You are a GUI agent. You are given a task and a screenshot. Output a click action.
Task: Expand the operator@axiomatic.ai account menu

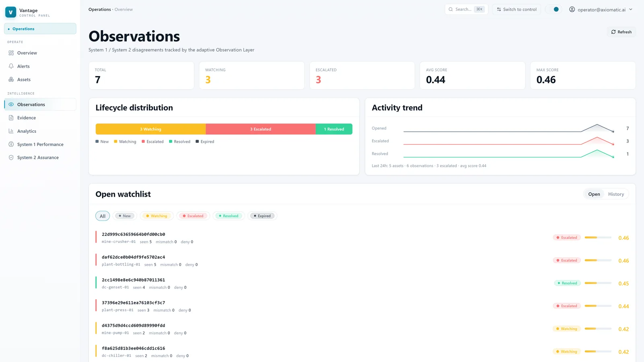601,9
